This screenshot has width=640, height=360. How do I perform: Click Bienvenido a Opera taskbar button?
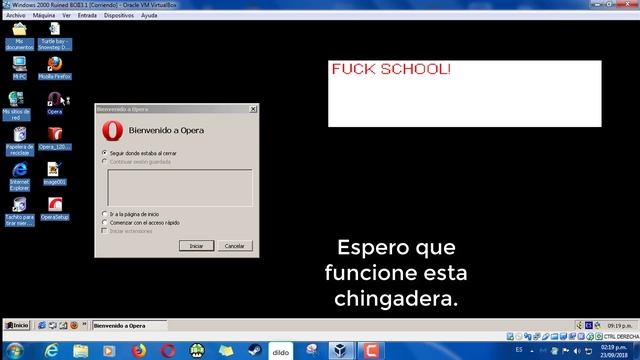pyautogui.click(x=130, y=325)
